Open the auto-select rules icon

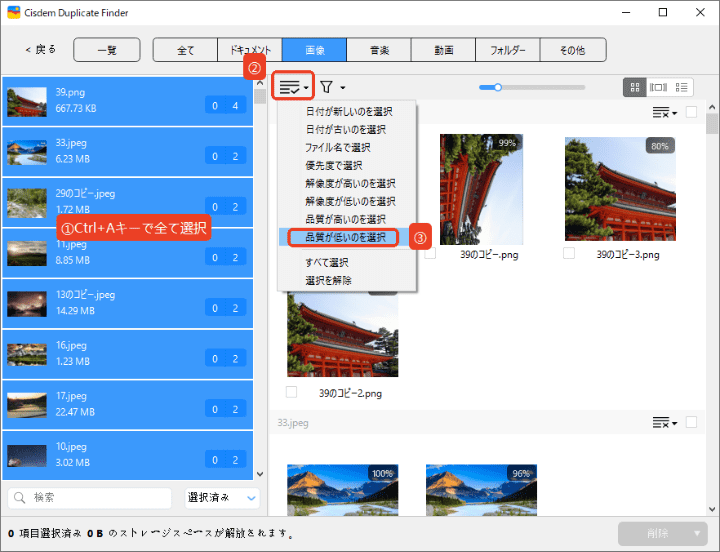[x=289, y=87]
